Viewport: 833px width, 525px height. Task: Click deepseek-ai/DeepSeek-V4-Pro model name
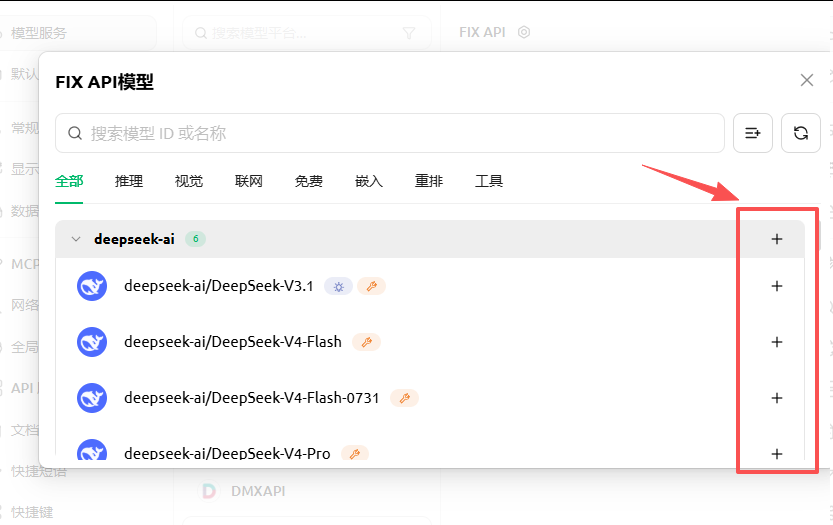[x=227, y=453]
